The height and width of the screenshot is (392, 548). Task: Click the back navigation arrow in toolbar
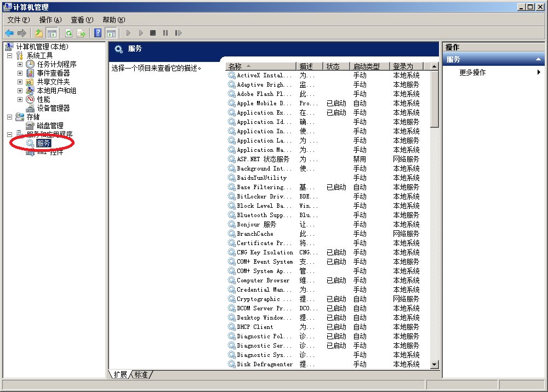coord(9,32)
